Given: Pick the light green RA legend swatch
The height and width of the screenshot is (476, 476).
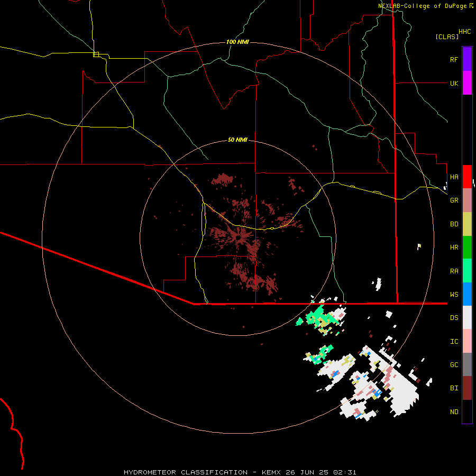Looking at the screenshot, I should coord(467,271).
